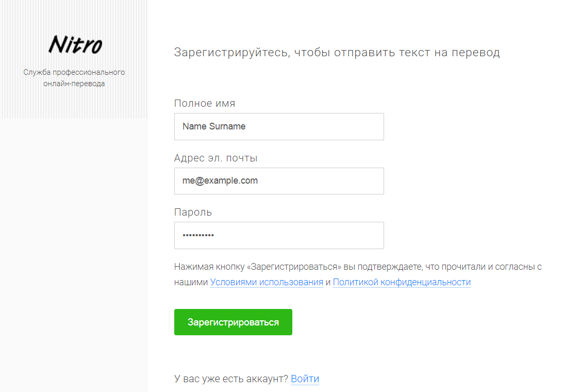Focus the Полное имя input field

click(x=279, y=126)
